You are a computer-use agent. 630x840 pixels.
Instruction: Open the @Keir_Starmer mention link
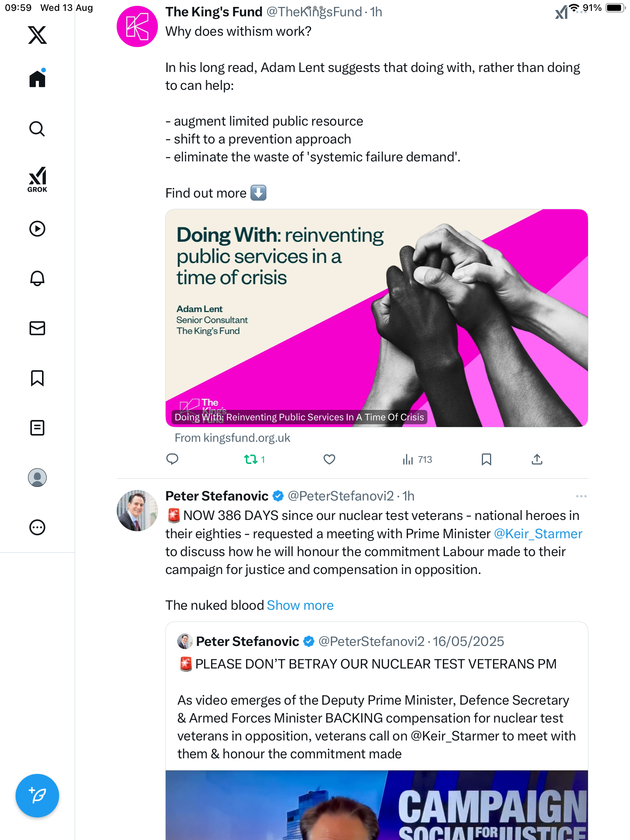coord(538,534)
